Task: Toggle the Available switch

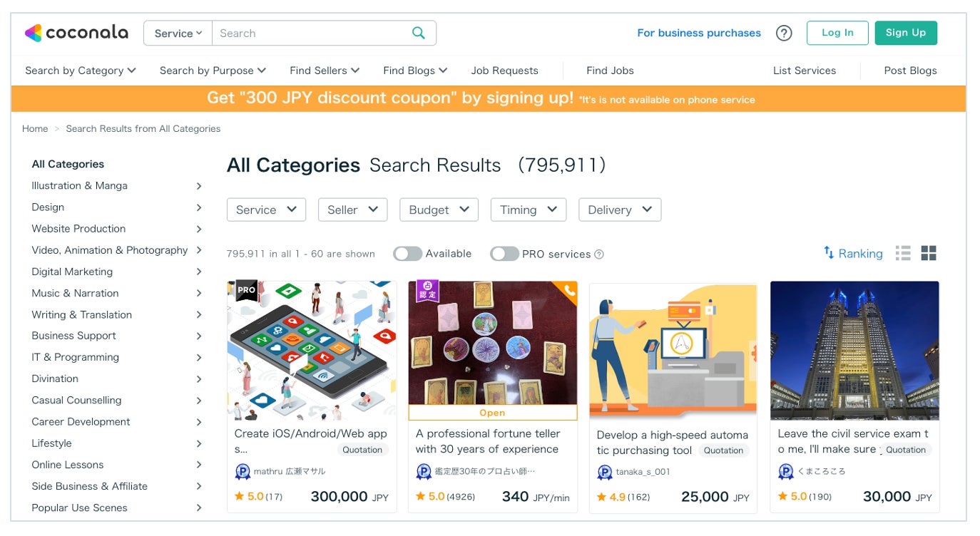Action: tap(407, 254)
